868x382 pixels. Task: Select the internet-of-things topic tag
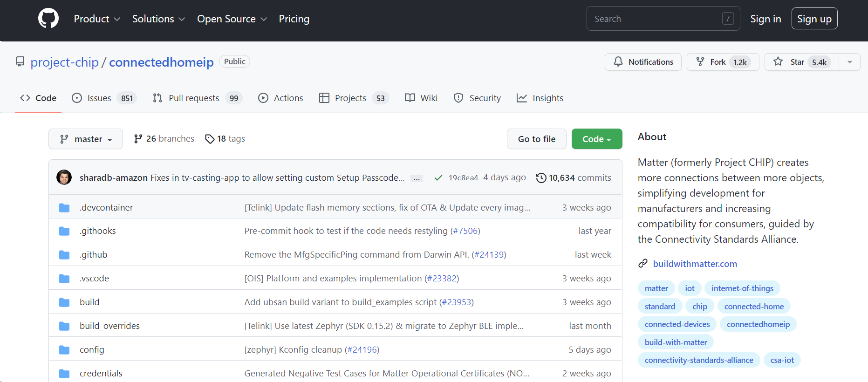coord(742,288)
